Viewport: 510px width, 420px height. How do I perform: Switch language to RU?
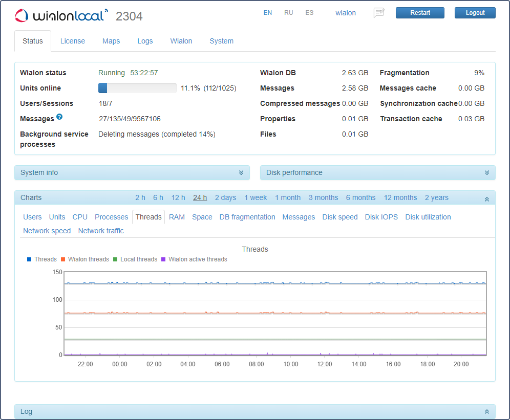tap(289, 13)
